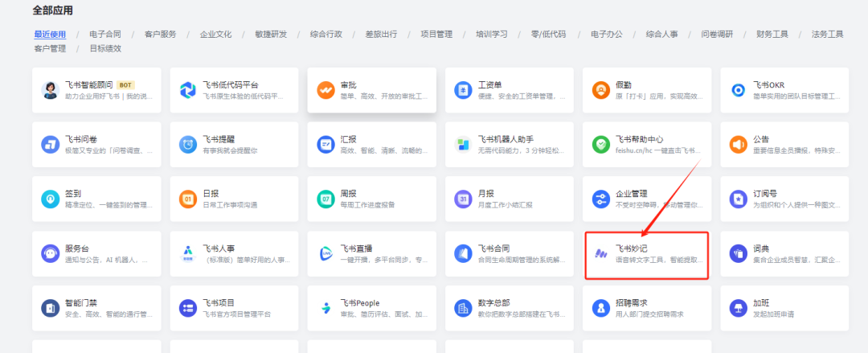The width and height of the screenshot is (868, 353).
Task: Open the 飞书妙记 minutes icon
Action: (600, 253)
